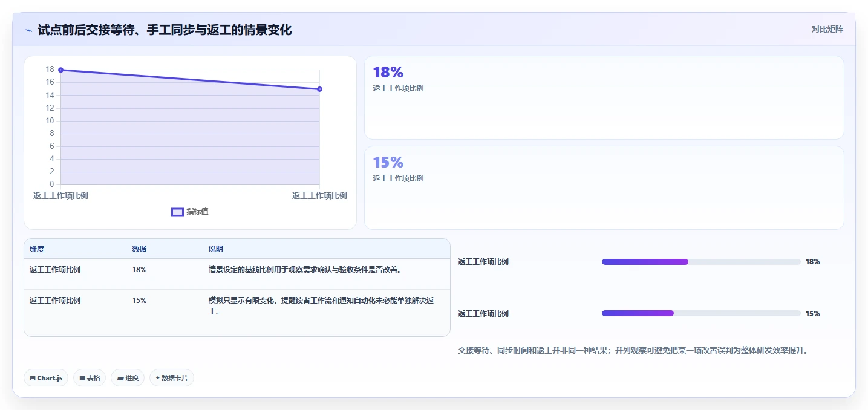868x410 pixels.
Task: Click the 返工工作项比例 cell in the 15% table row
Action: (55, 301)
